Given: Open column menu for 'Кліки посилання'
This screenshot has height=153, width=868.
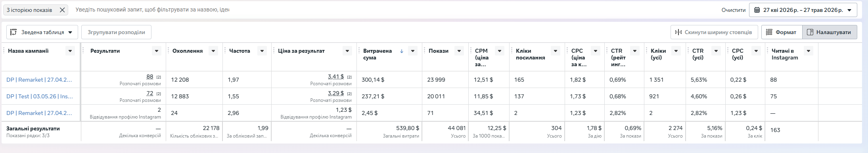Looking at the screenshot, I should click(556, 51).
